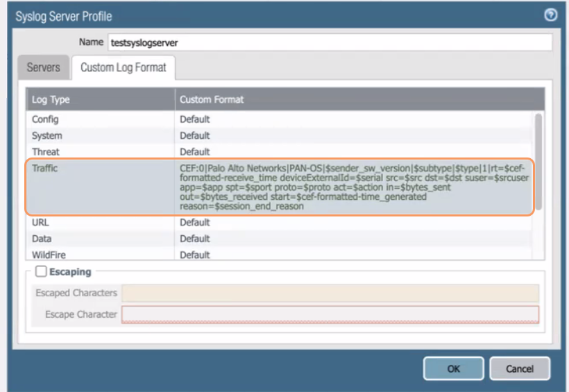This screenshot has height=392, width=569.
Task: Click the Name field containing testsyslogserver
Action: coord(330,42)
